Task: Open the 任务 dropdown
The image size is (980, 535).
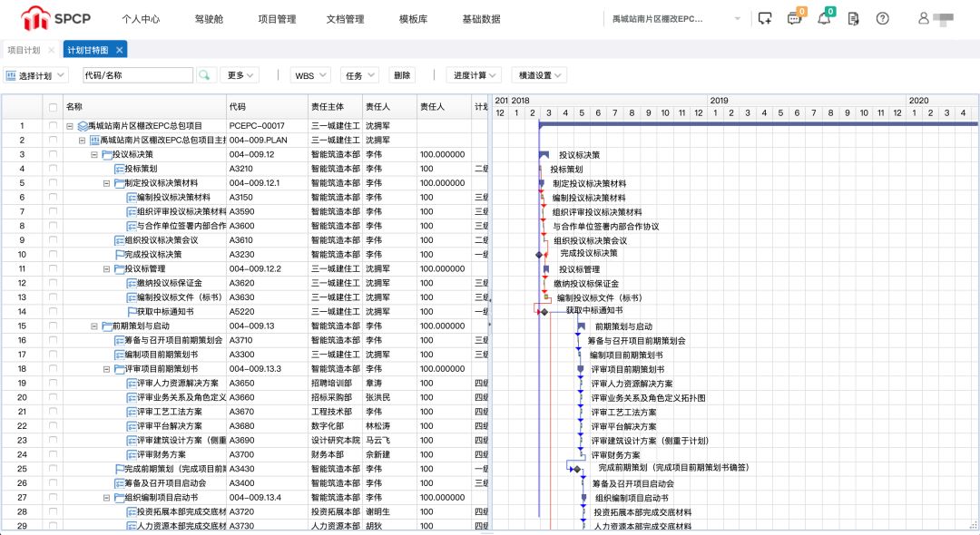Action: (359, 75)
